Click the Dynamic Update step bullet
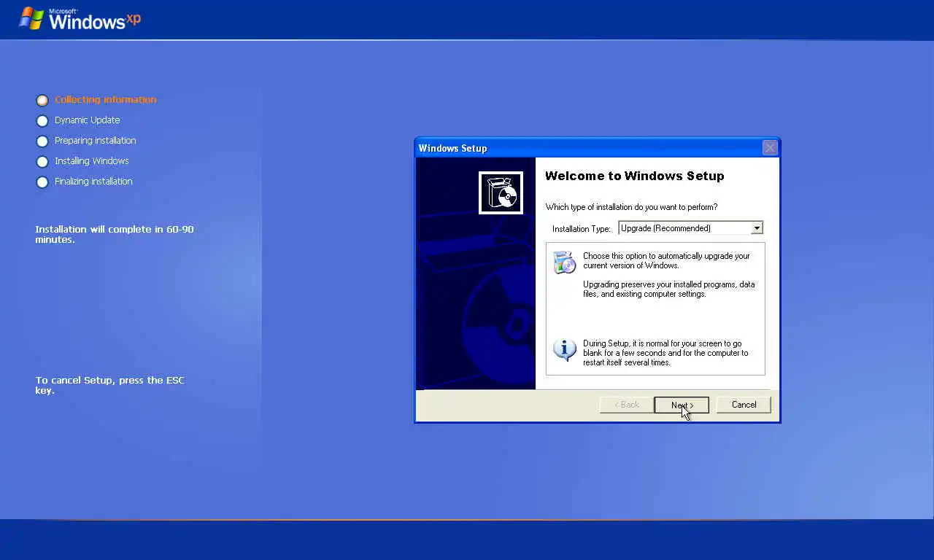934x560 pixels. click(42, 120)
